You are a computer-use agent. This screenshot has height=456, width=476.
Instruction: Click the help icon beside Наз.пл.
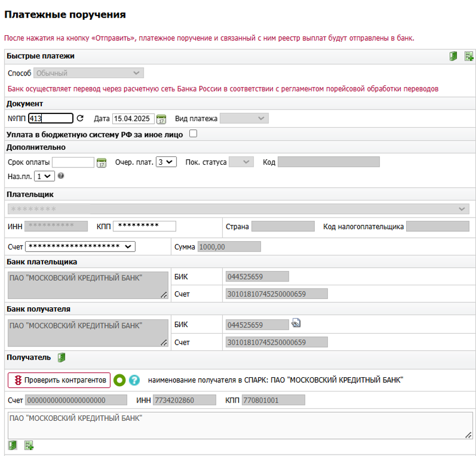pos(61,176)
